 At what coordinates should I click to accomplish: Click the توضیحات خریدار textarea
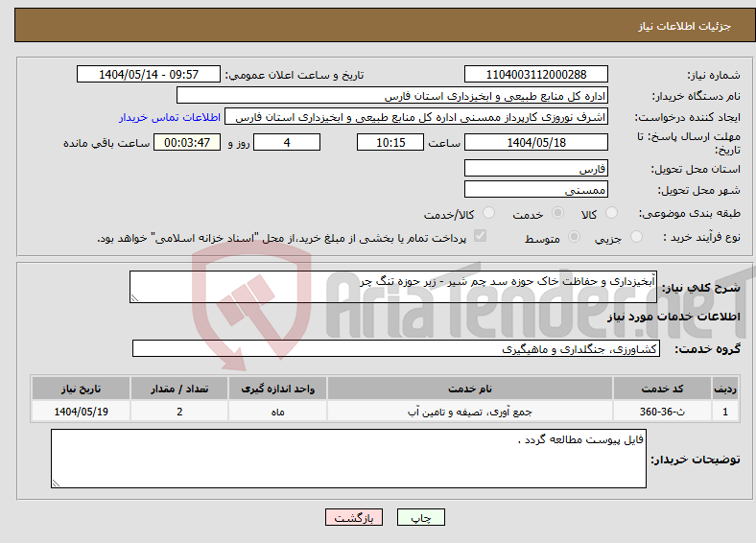click(348, 459)
